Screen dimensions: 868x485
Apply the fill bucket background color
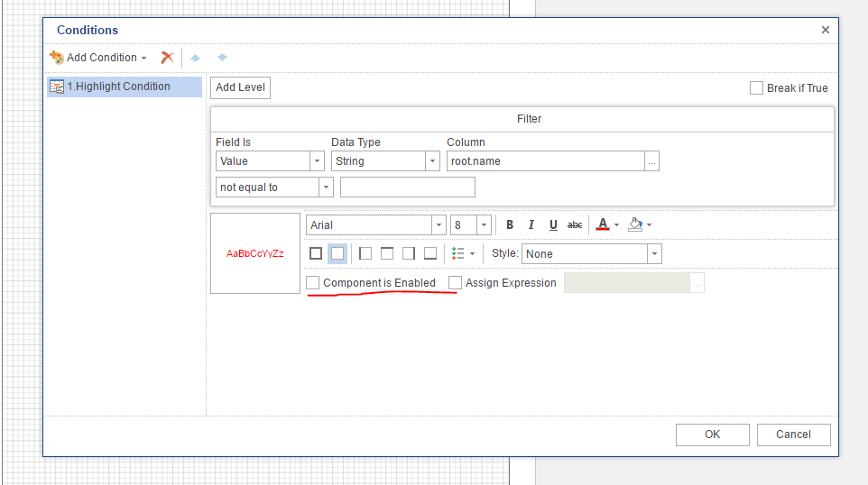point(635,224)
